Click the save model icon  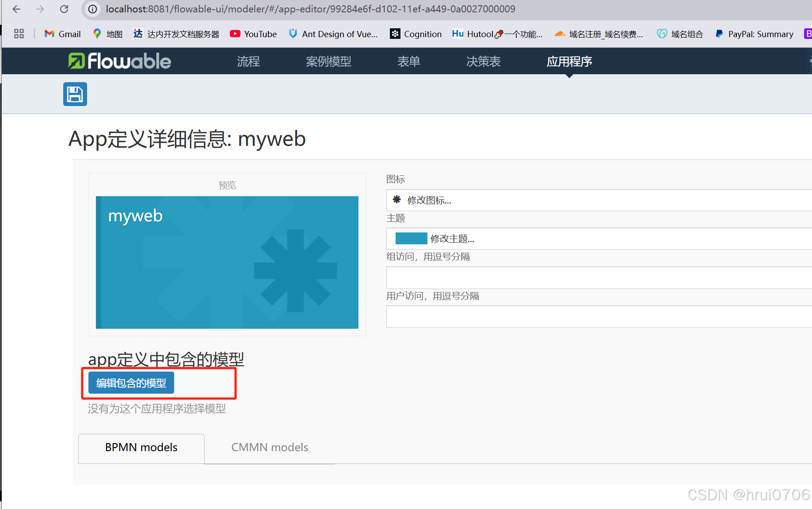pos(75,94)
